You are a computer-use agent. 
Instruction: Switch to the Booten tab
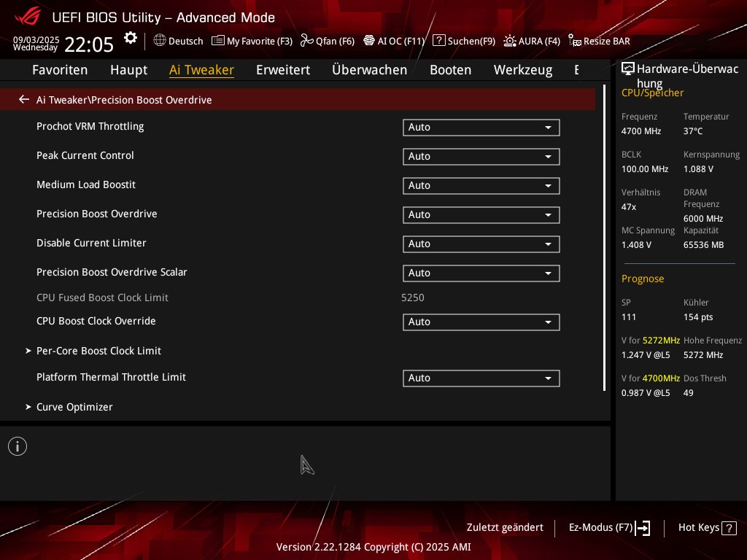(450, 70)
